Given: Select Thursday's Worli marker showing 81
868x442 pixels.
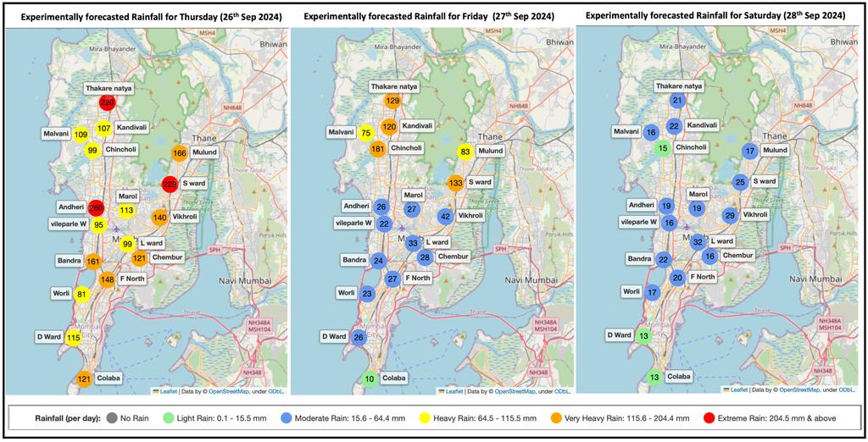Looking at the screenshot, I should tap(82, 294).
